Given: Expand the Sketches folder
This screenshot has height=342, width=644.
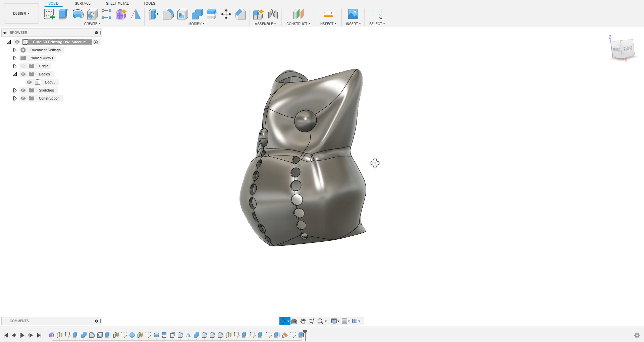Looking at the screenshot, I should click(x=15, y=90).
